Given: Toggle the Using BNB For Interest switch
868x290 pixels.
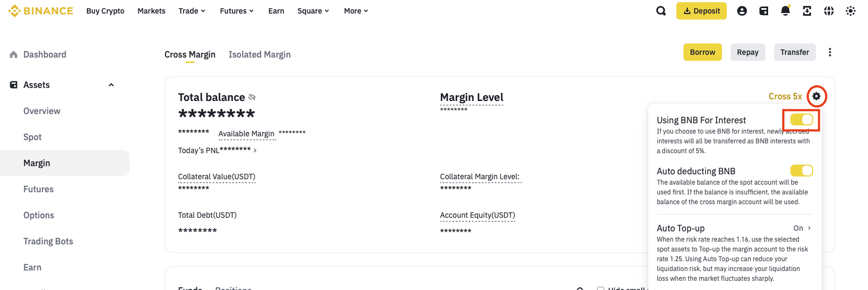Looking at the screenshot, I should (x=801, y=119).
